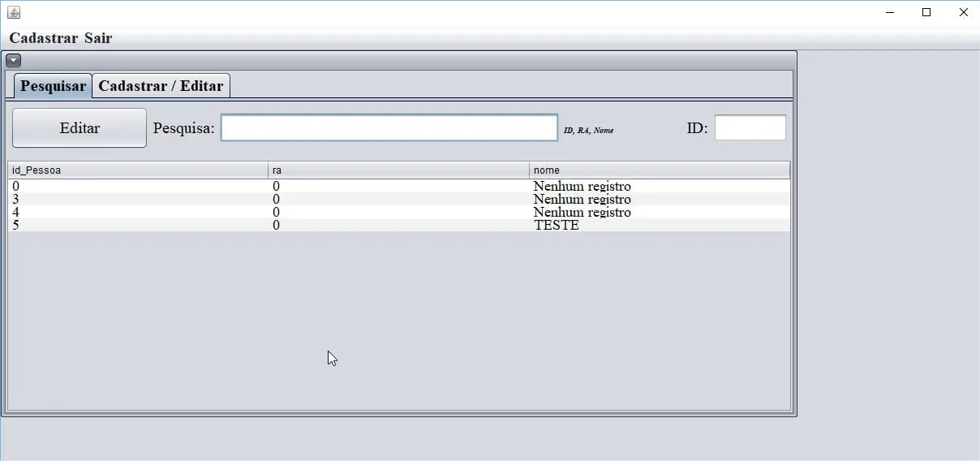The height and width of the screenshot is (461, 980).
Task: Focus the Pesquisa search field
Action: (x=389, y=127)
